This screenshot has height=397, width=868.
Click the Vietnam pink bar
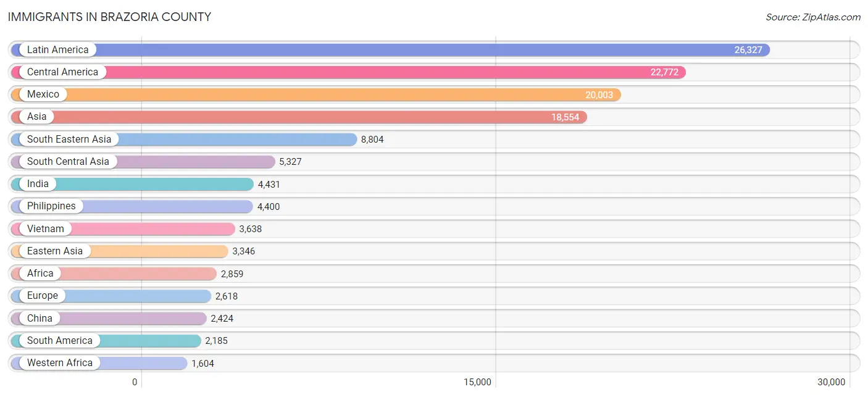(123, 229)
